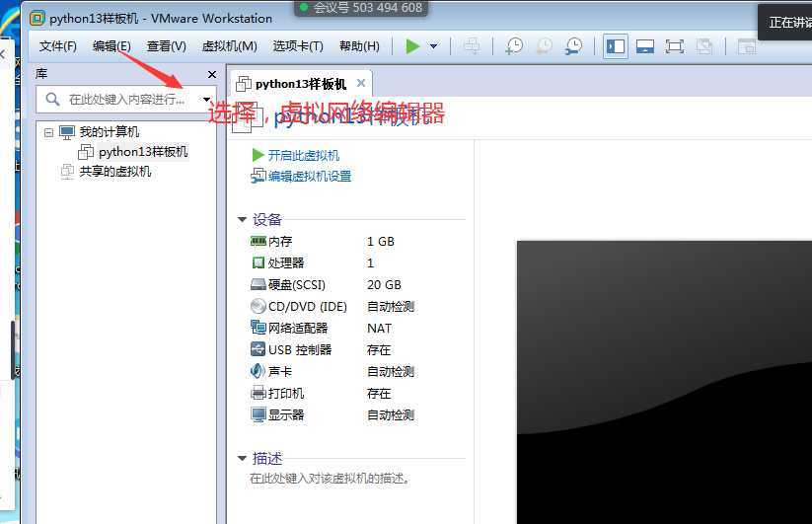812x524 pixels.
Task: Click the USB controller icon
Action: pyautogui.click(x=258, y=349)
